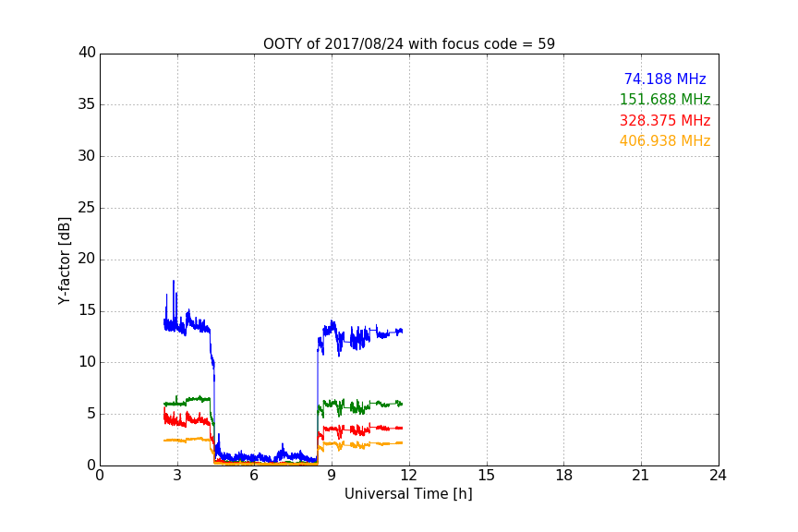Click the Universal Time [h] axis label

[x=408, y=494]
